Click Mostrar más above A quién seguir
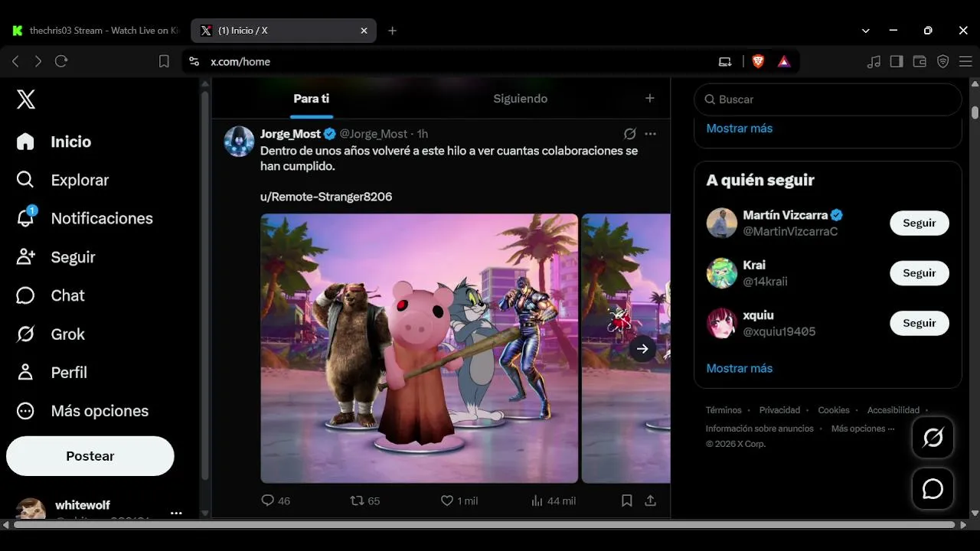Viewport: 980px width, 551px height. pyautogui.click(x=739, y=128)
